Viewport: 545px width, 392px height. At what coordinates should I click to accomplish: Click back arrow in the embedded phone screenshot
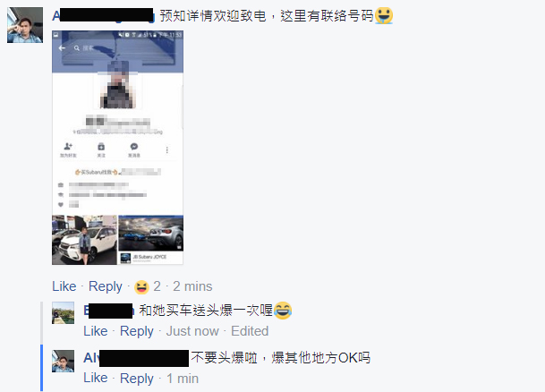click(62, 48)
